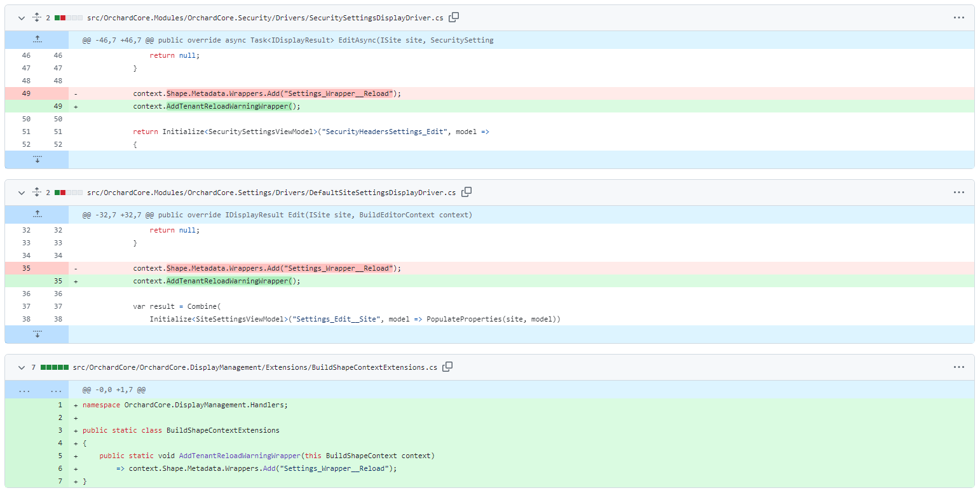
Task: Select added line 49 AddTenantReloadWarningWrapper
Action: pos(216,106)
